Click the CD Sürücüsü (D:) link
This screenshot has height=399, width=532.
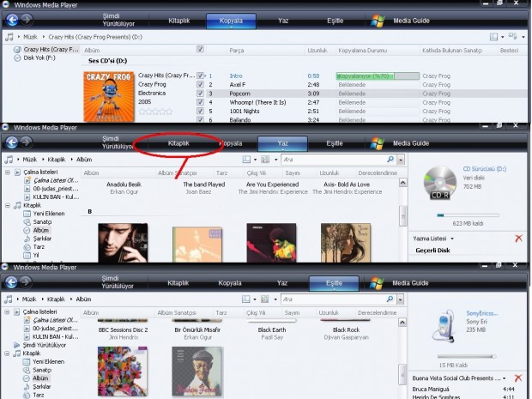tap(485, 169)
